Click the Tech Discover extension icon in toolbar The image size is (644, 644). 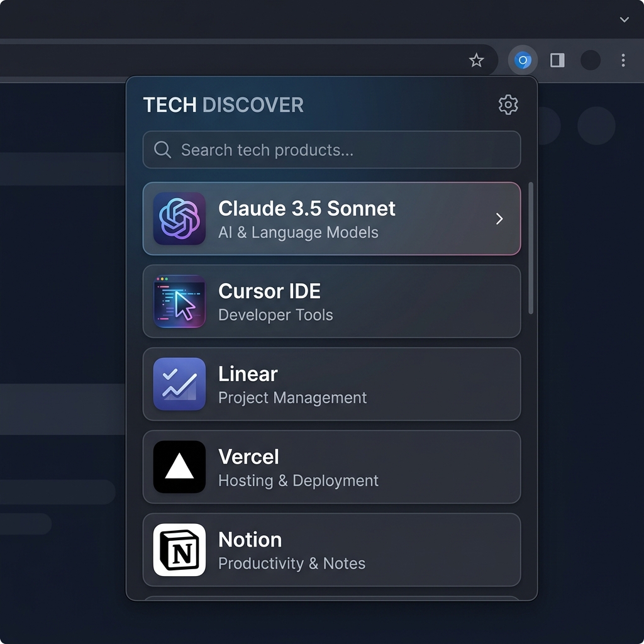click(x=523, y=60)
